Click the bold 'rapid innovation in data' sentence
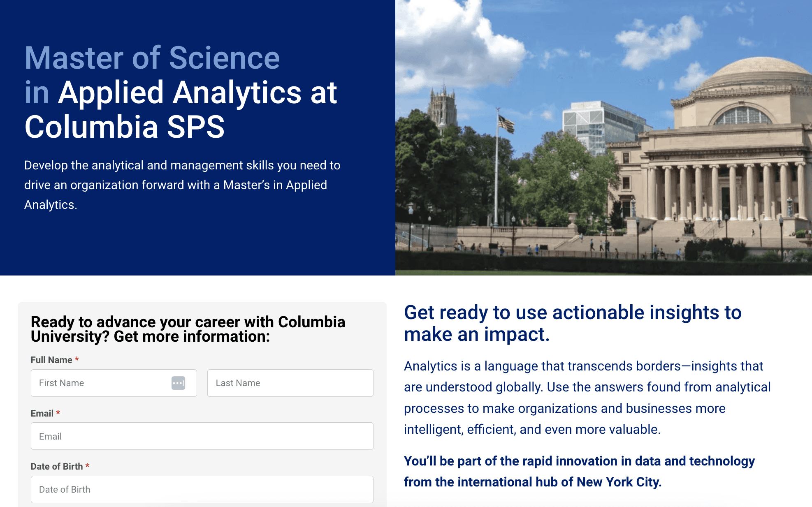Screen dimensions: 812x507 [x=579, y=472]
